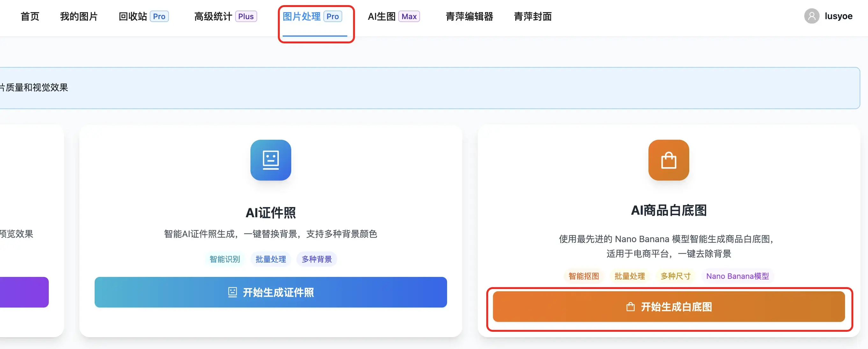Click the lusyoe user avatar icon
The image size is (868, 349).
811,16
